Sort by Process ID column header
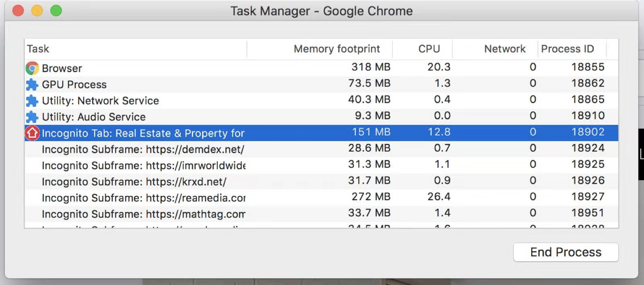This screenshot has width=644, height=285. coord(567,49)
